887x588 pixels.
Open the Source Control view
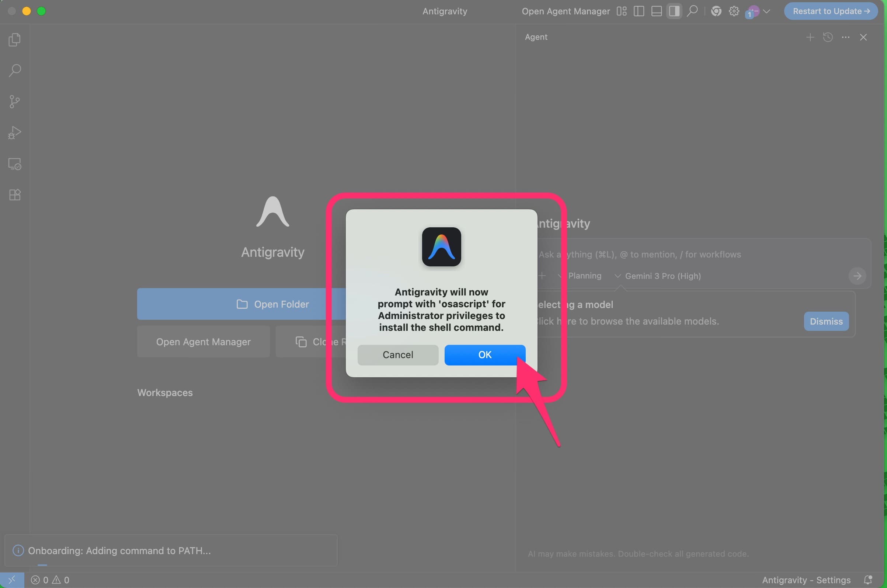coord(15,102)
